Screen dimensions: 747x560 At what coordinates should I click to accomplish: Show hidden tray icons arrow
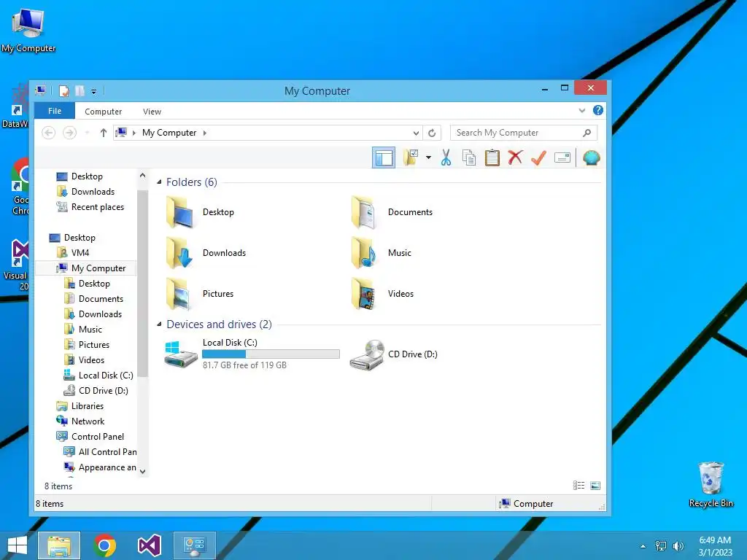pos(643,546)
